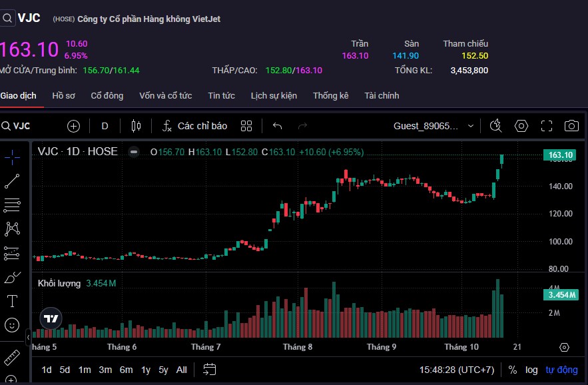Open the candlestick chart style menu
This screenshot has width=588, height=385.
[137, 126]
